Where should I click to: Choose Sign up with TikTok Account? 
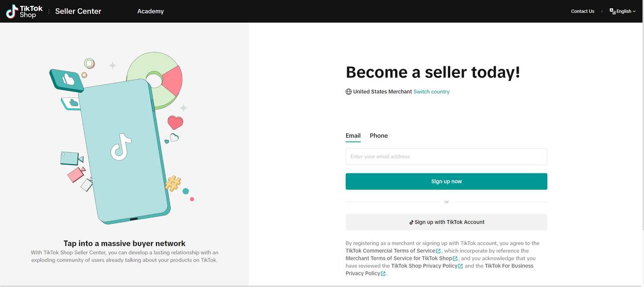pyautogui.click(x=446, y=222)
